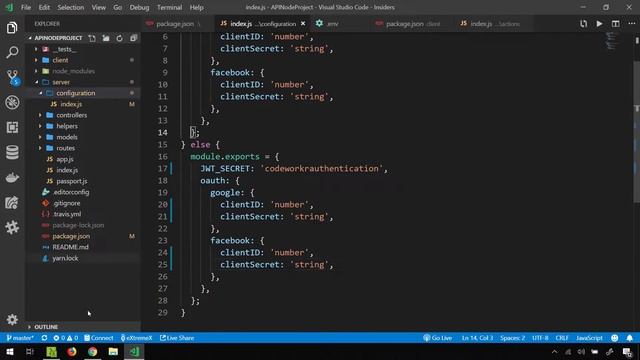Switch to the first package.json tab
This screenshot has height=360, width=640.
click(175, 24)
